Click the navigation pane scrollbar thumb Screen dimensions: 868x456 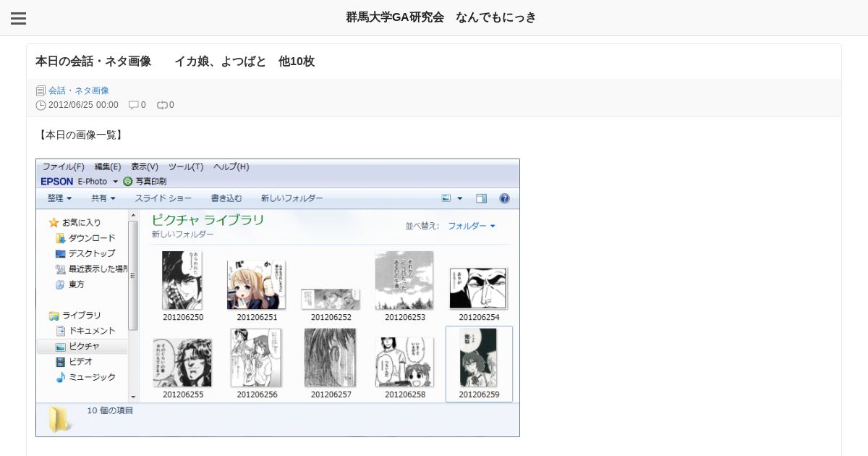coord(133,275)
